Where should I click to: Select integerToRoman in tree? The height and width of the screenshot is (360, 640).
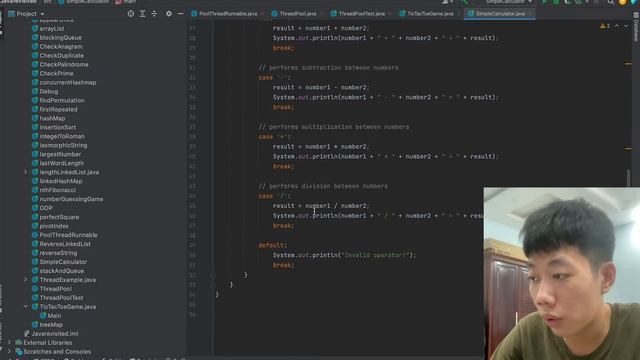(x=62, y=136)
